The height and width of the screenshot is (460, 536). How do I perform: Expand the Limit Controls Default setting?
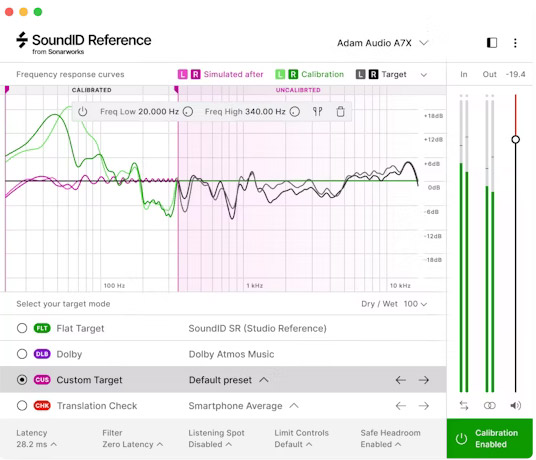tap(302, 438)
